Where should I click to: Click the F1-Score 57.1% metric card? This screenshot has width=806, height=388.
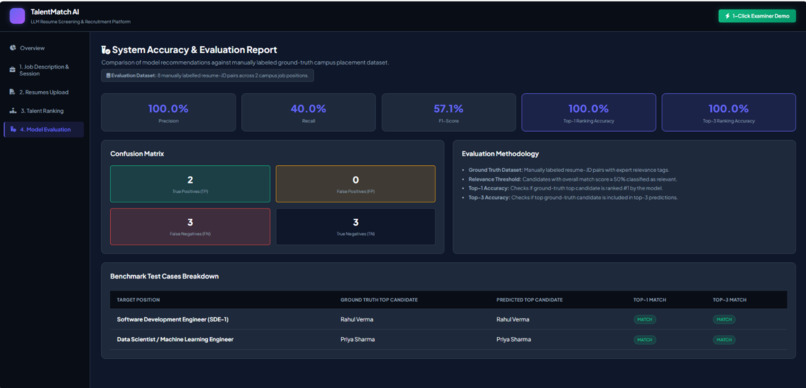coord(449,113)
